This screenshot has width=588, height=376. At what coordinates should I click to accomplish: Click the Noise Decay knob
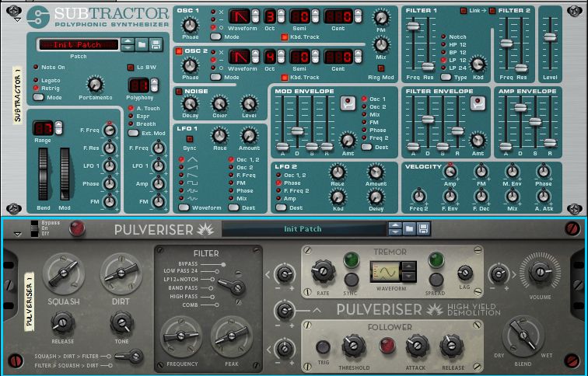coord(190,104)
